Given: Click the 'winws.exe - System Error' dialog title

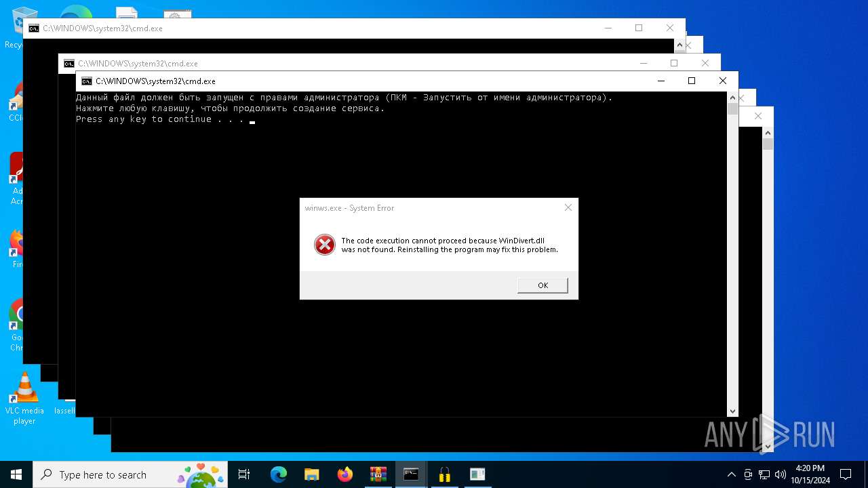Looking at the screenshot, I should click(x=349, y=208).
